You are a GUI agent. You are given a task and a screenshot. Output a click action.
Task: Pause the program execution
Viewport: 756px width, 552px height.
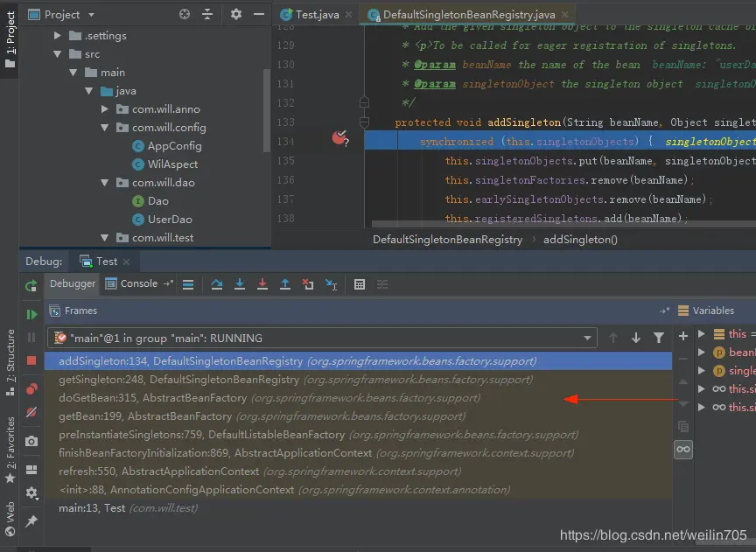pyautogui.click(x=31, y=338)
